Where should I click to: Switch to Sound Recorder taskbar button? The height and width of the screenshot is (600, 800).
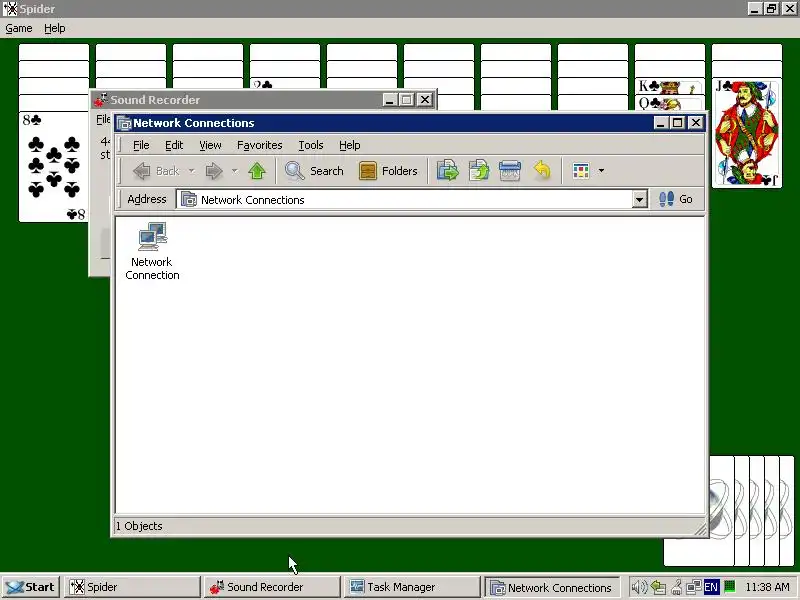[x=271, y=587]
